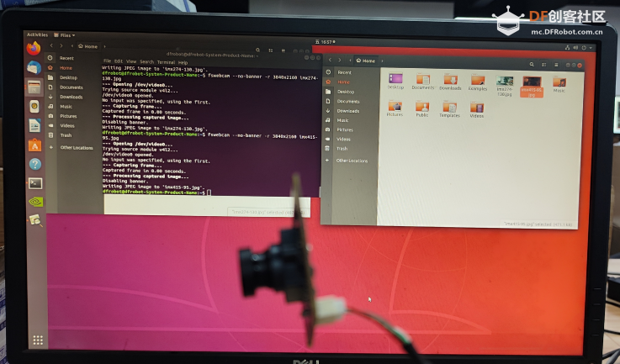Click the network icon in the top bar
Screen dimensions: 620x364
coord(567,47)
